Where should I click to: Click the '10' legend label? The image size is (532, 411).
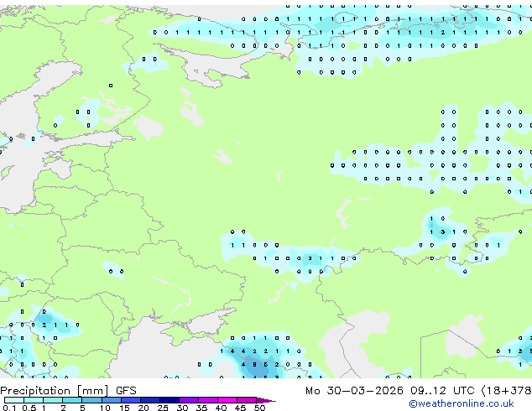105,408
